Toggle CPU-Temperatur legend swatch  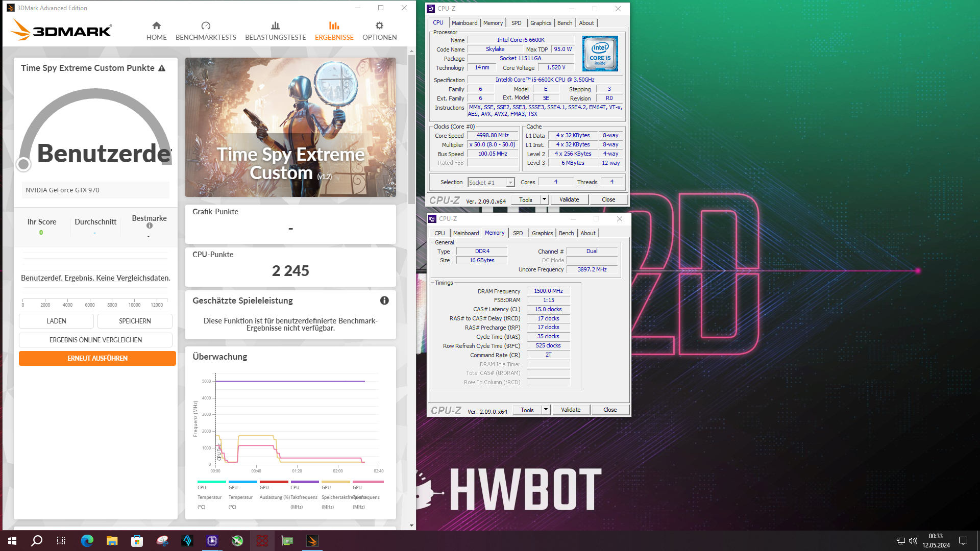[x=212, y=482]
